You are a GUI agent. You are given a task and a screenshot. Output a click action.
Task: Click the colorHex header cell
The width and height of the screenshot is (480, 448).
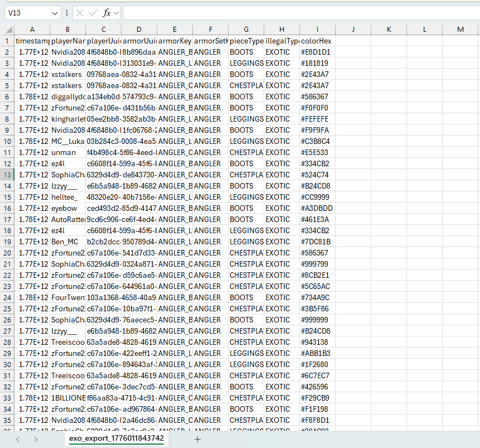[317, 41]
